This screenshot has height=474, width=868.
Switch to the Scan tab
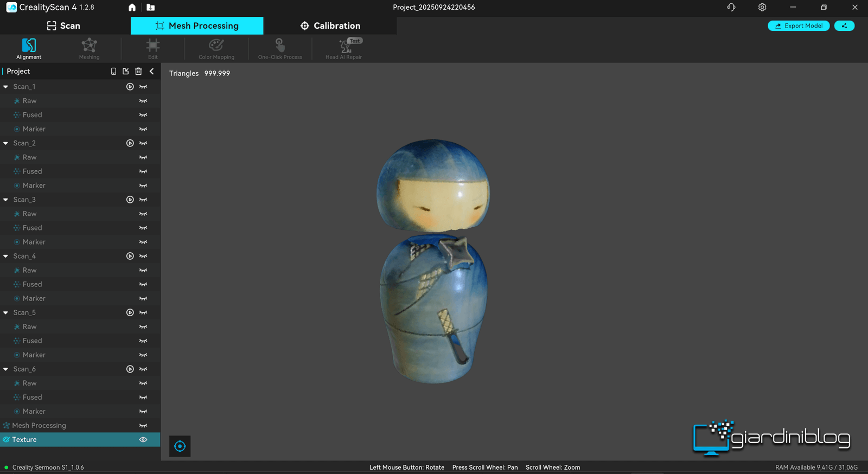pos(64,26)
